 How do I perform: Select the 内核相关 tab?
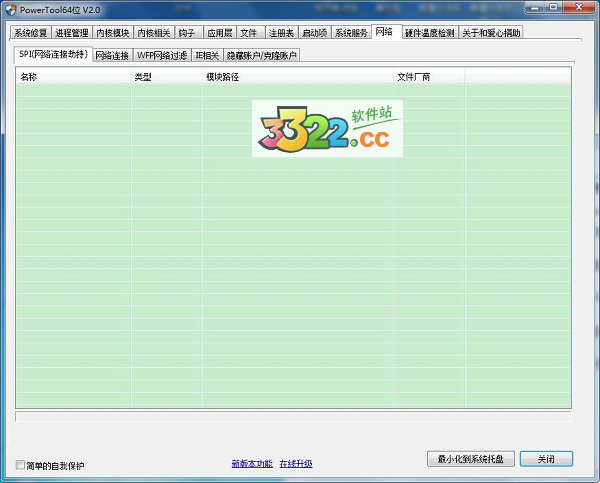[x=154, y=33]
